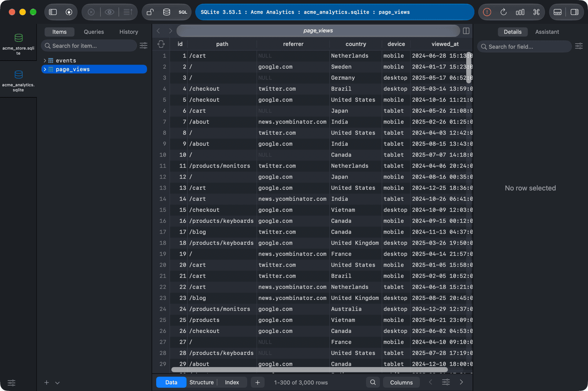Open field filter options in right panel
This screenshot has width=588, height=391.
[x=579, y=46]
